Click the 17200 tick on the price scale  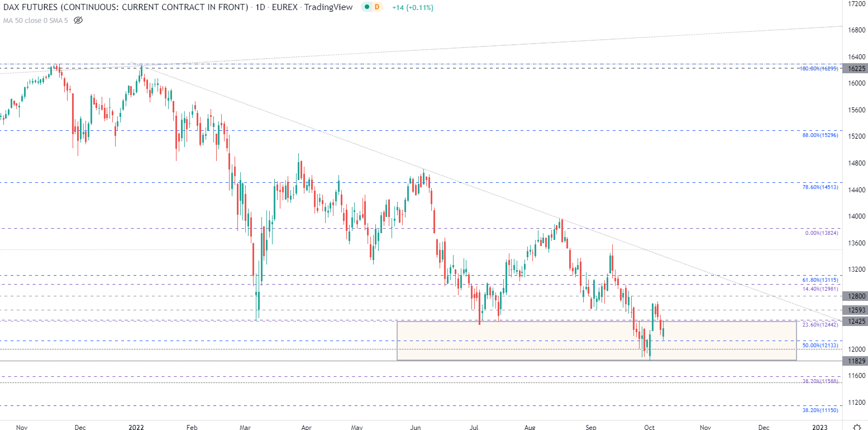[x=857, y=3]
